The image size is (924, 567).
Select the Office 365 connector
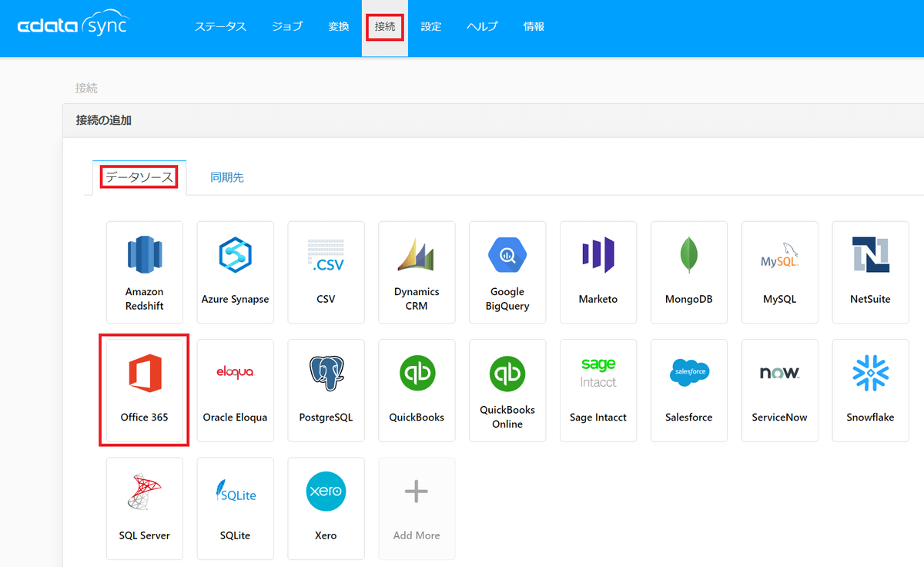145,391
